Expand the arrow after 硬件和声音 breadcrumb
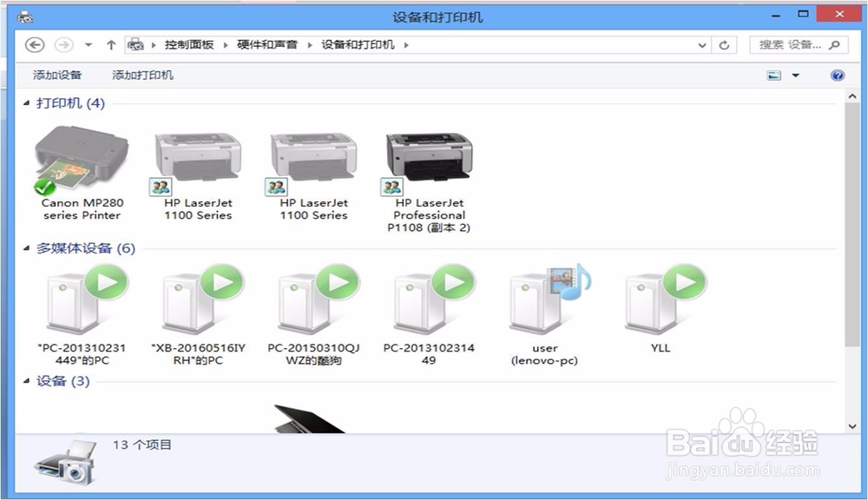The height and width of the screenshot is (500, 868). pos(310,45)
